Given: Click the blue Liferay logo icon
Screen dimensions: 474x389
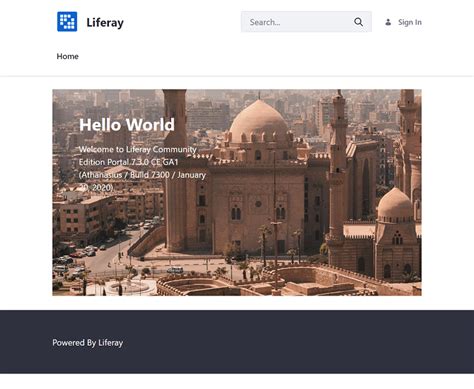Looking at the screenshot, I should pyautogui.click(x=67, y=22).
